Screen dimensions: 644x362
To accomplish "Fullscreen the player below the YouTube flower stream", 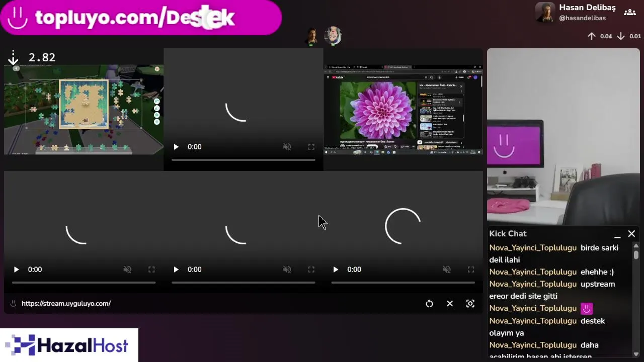I will click(x=471, y=269).
